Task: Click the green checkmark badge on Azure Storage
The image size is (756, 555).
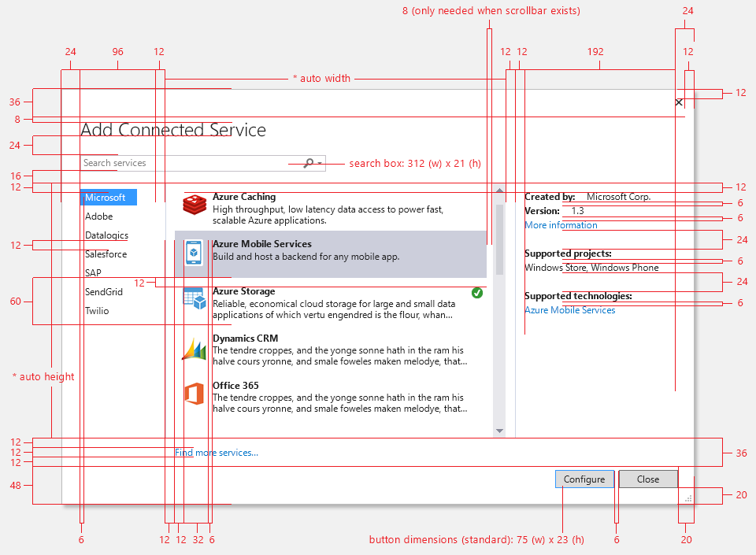Action: [x=477, y=293]
